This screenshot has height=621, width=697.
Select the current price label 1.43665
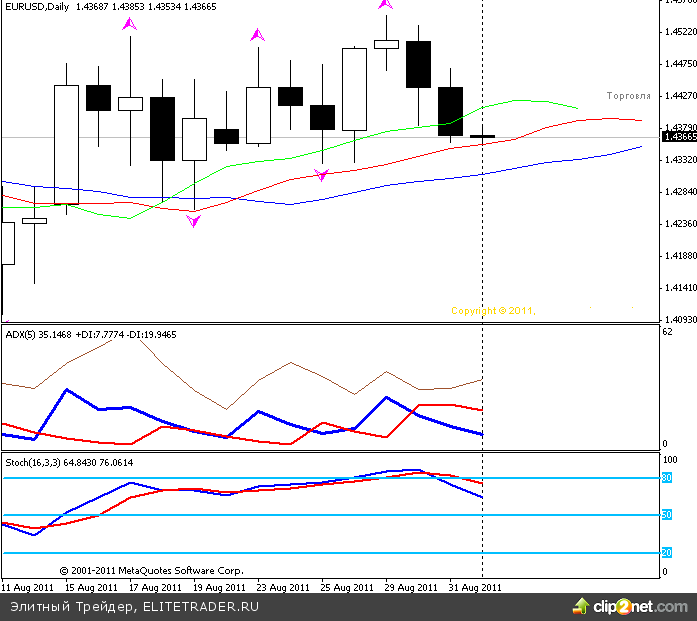[x=679, y=137]
